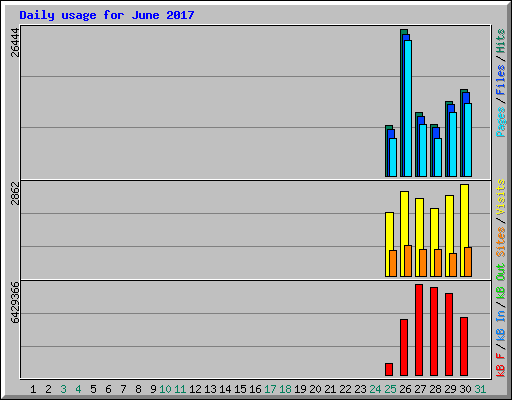Click the red kB bar for day 29
Viewport: 512px width, 400px height.
[449, 334]
